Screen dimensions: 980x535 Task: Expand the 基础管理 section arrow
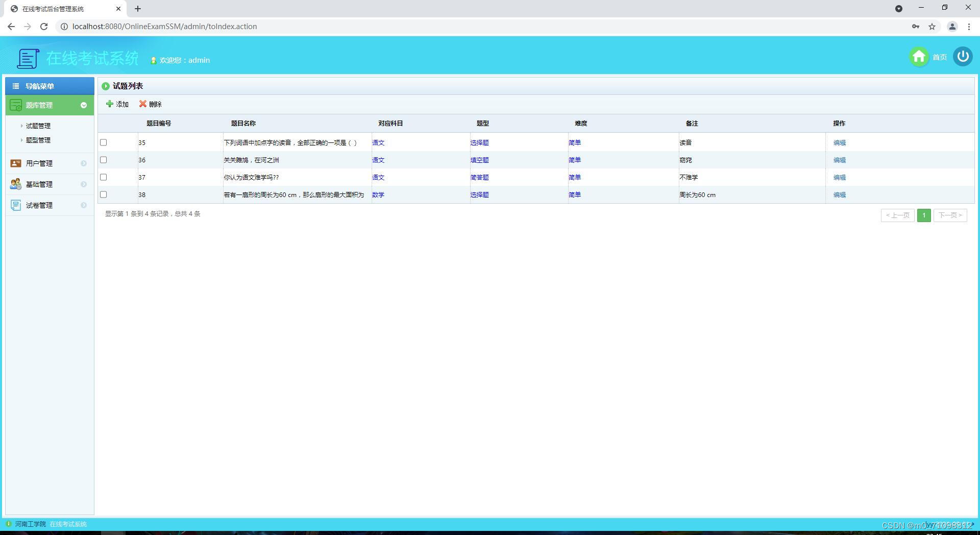click(84, 184)
